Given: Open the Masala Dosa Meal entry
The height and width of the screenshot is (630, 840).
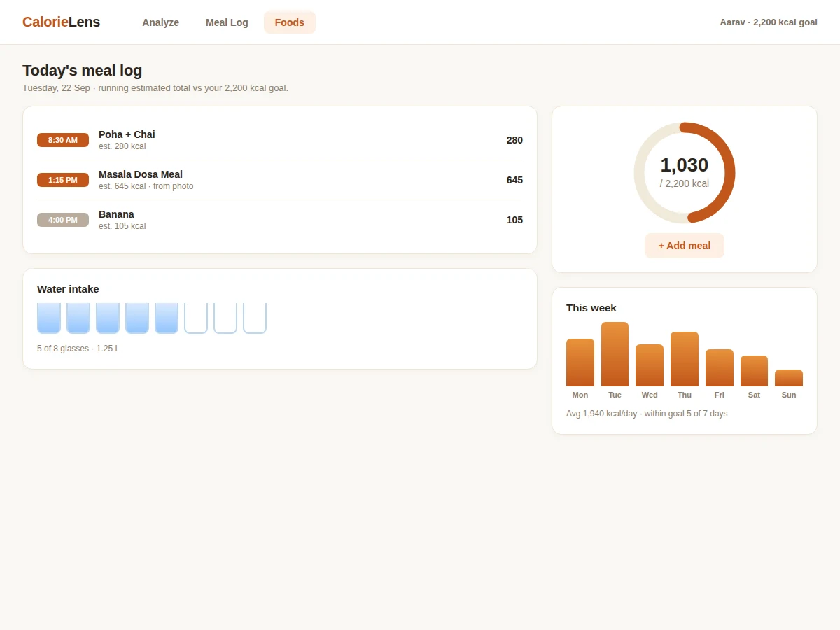Looking at the screenshot, I should coord(280,180).
